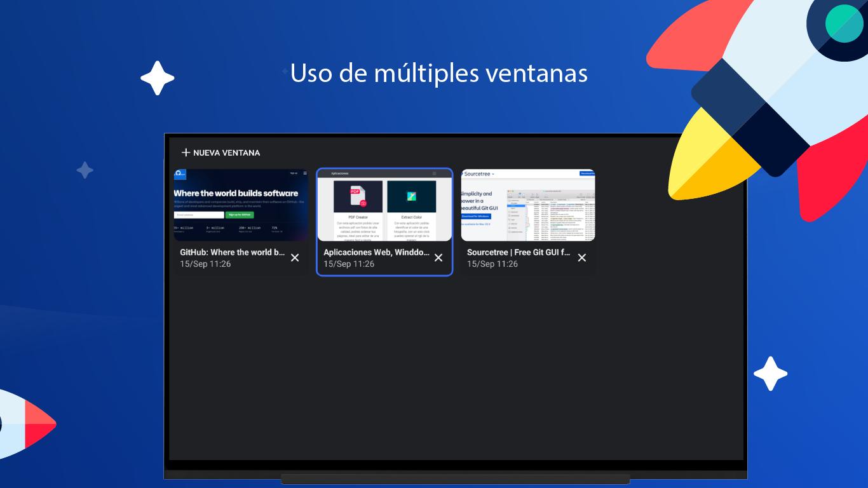The height and width of the screenshot is (488, 868).
Task: Open hamburger menu in Aplicaciones header
Action: [x=435, y=173]
